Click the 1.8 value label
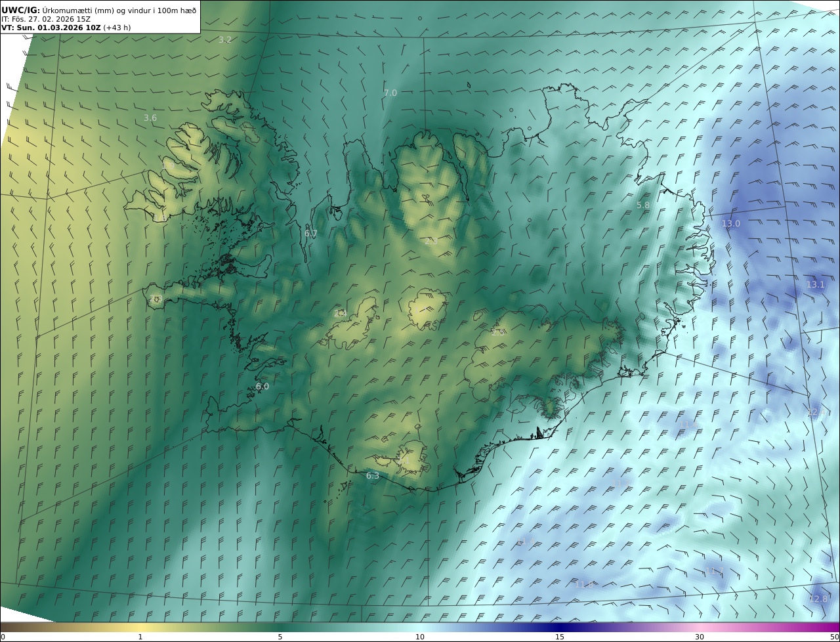 (161, 218)
